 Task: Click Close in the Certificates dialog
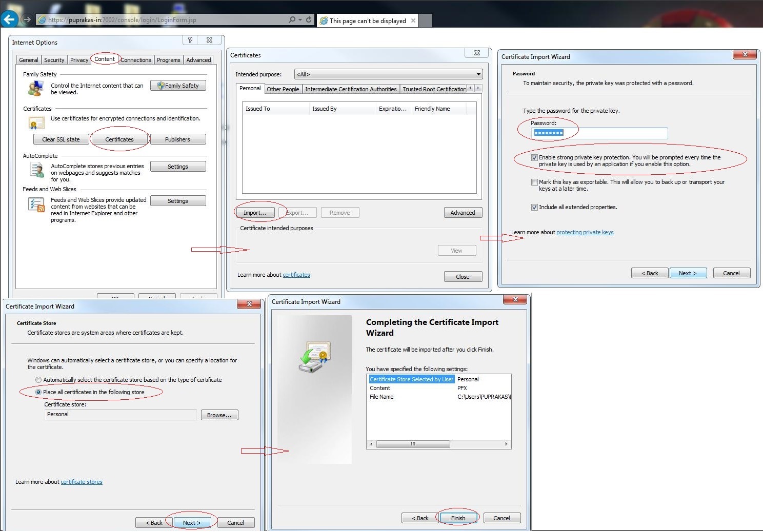[463, 277]
